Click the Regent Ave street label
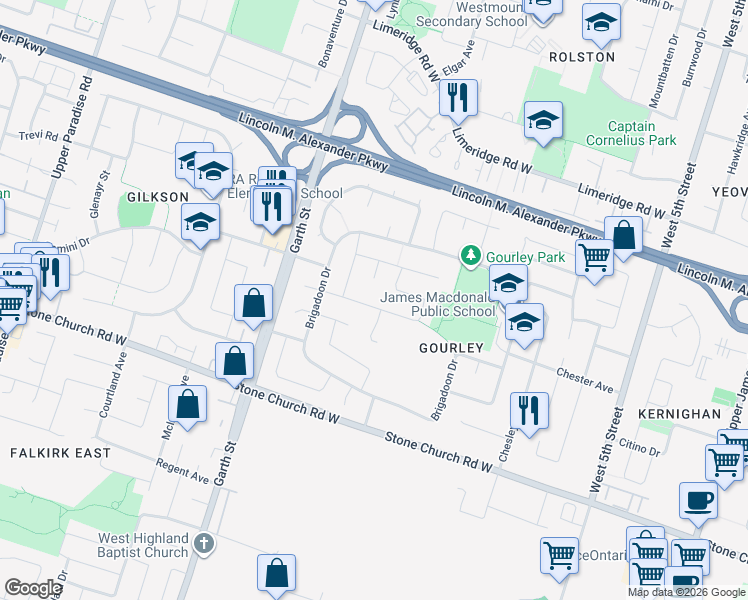Viewport: 748px width, 600px height. [183, 471]
